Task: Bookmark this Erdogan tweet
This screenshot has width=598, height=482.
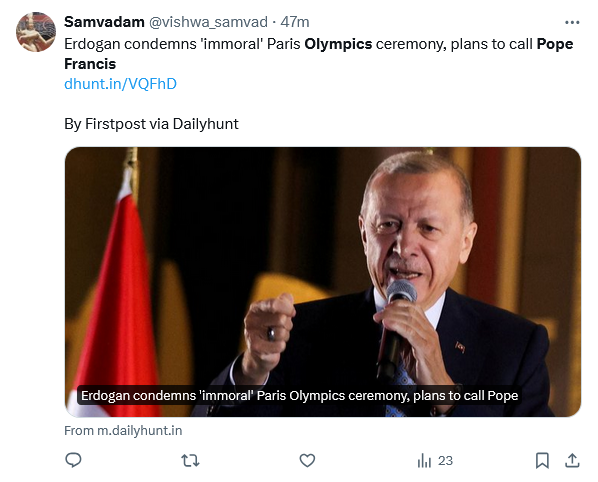Action: pyautogui.click(x=542, y=460)
